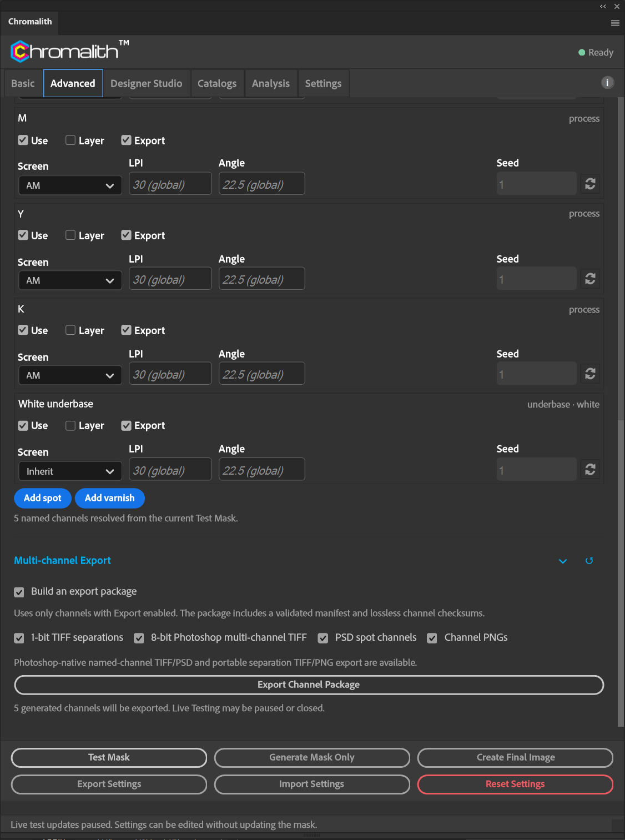
Task: Click the Chromalith panel title tab
Action: [30, 22]
